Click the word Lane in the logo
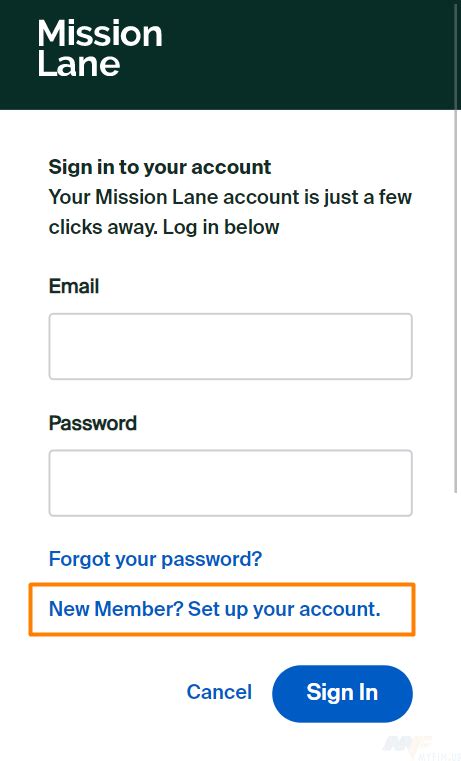The width and height of the screenshot is (461, 761). [79, 64]
